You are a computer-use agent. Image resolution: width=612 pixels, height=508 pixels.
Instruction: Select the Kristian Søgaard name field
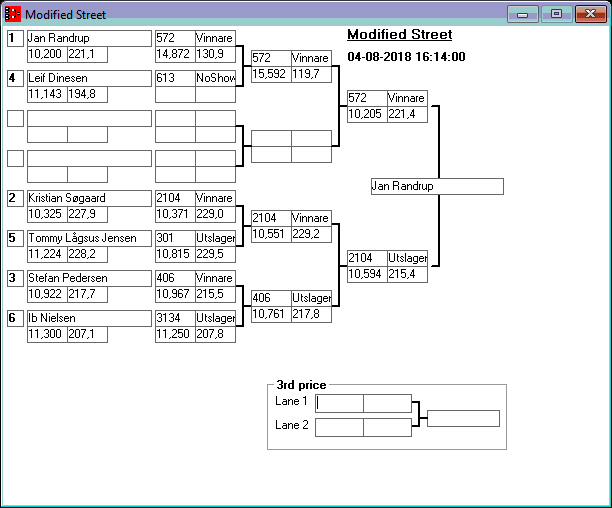point(89,198)
